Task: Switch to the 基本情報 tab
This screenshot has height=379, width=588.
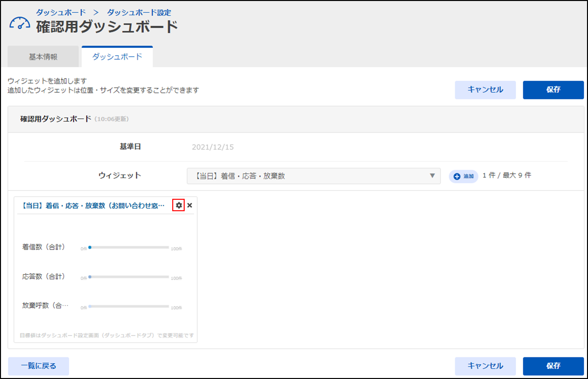Action: pos(43,57)
